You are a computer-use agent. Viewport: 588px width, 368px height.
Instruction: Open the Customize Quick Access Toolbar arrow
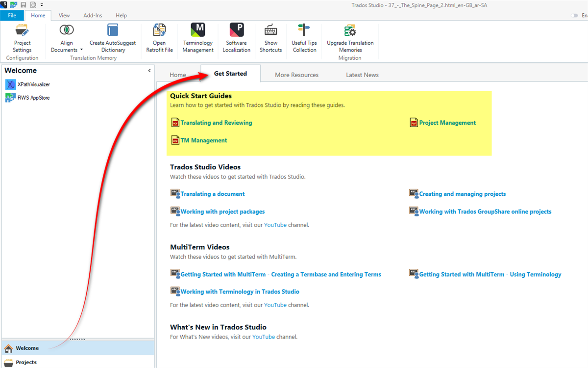point(42,5)
